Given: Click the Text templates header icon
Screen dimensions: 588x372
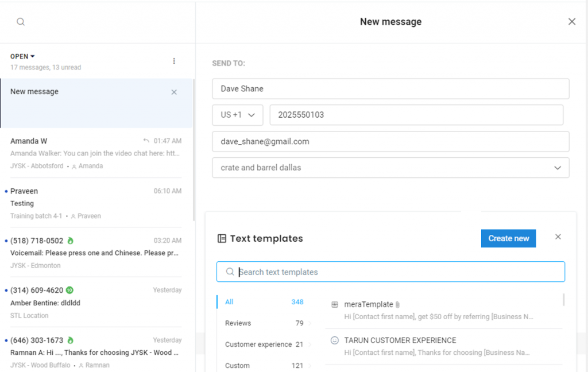Looking at the screenshot, I should pos(222,239).
